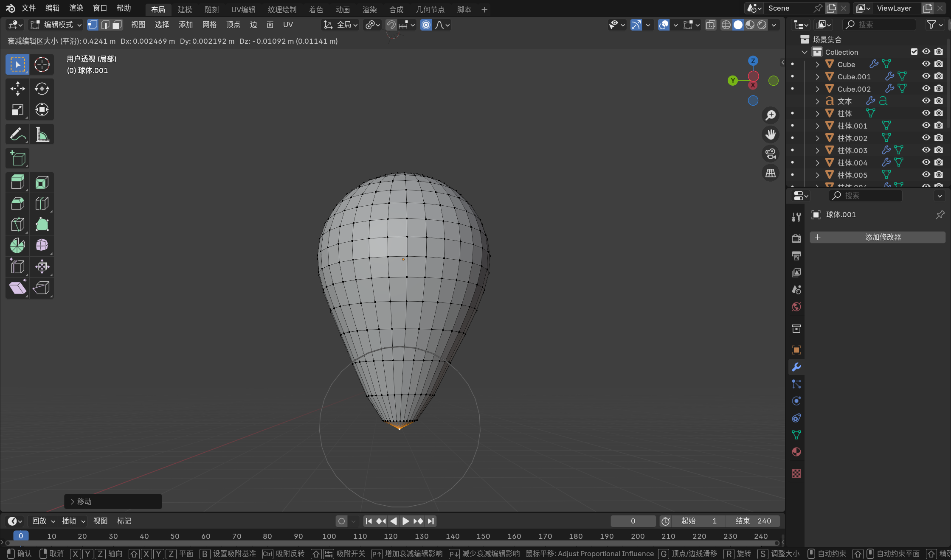Click the 结束 frame field 240
This screenshot has height=560, width=951.
(752, 521)
